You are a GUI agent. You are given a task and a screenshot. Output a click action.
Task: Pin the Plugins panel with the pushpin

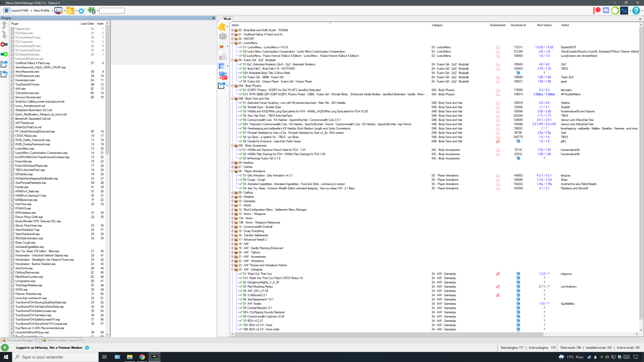click(213, 18)
